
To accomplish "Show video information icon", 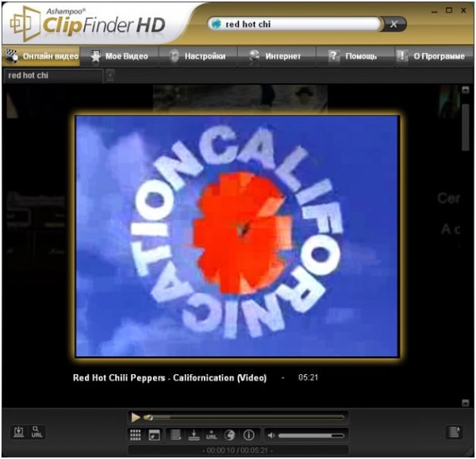I will tap(248, 435).
